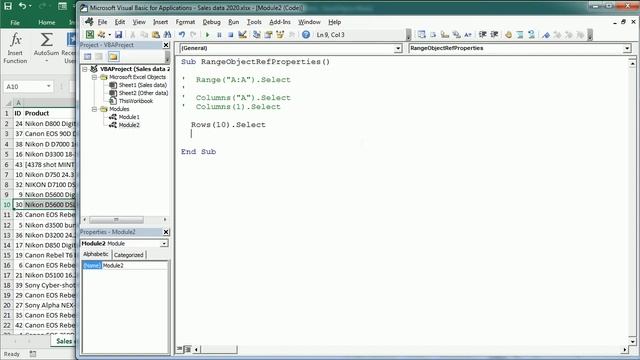Screen dimensions: 640x360
Task: Click the Uncomment Block icon
Action: (x=531, y=35)
